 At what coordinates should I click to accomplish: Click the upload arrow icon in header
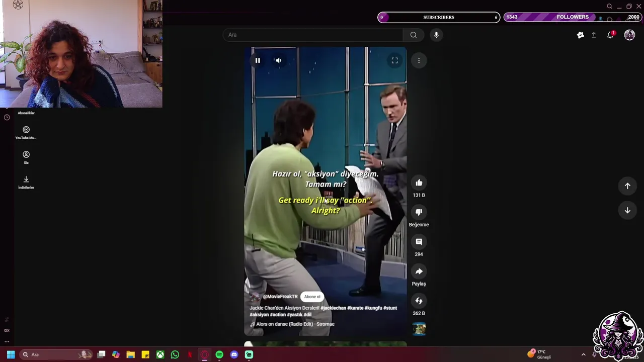pyautogui.click(x=594, y=35)
